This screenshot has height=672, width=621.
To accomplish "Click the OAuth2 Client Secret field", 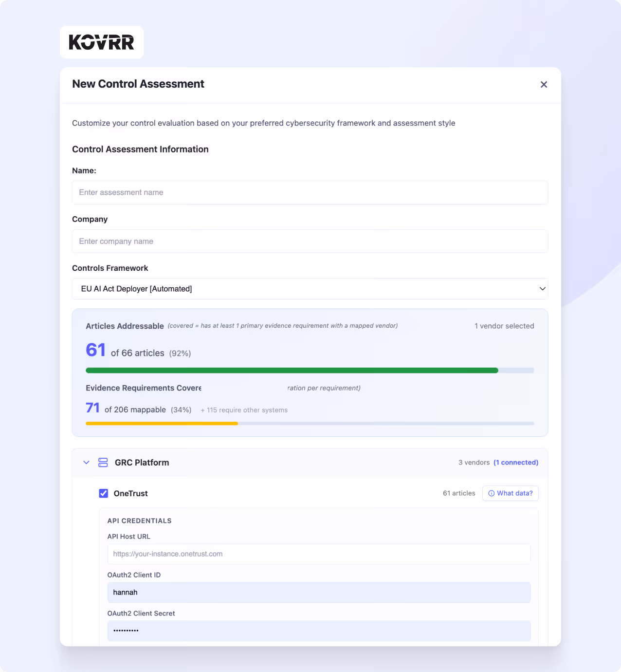I will pos(319,631).
